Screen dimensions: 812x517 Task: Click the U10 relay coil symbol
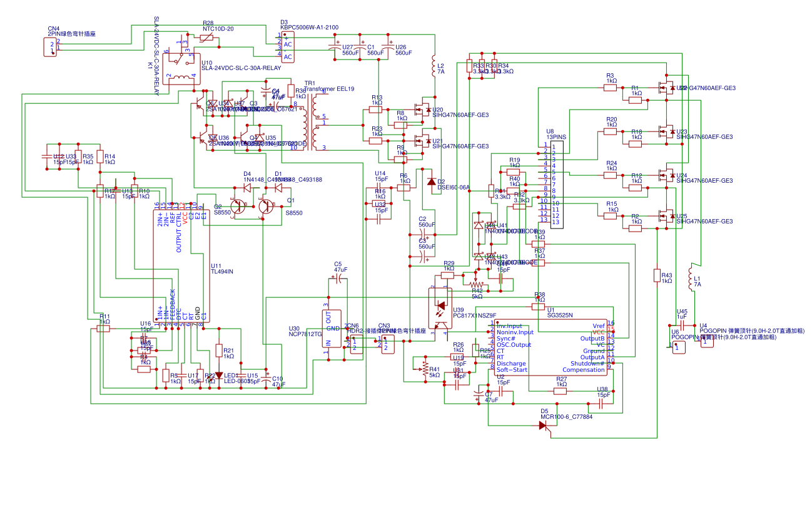pos(181,78)
